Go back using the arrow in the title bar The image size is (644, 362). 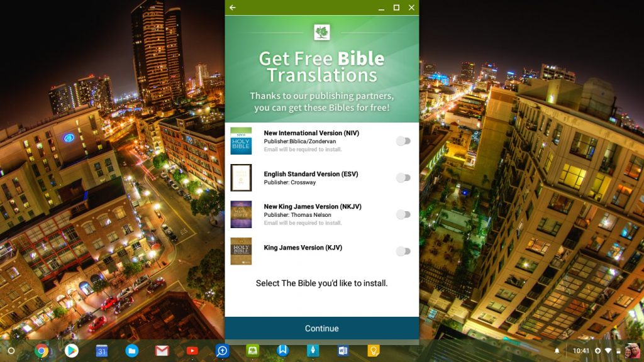(x=233, y=8)
